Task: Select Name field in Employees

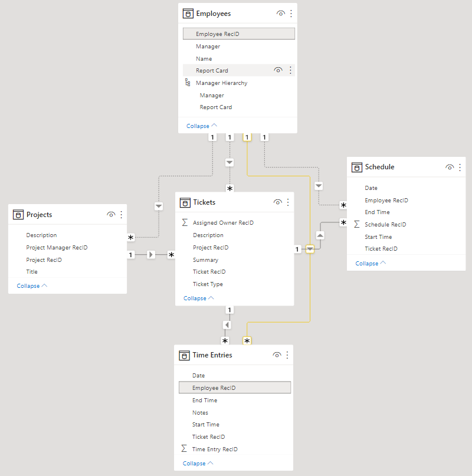Action: [x=204, y=58]
